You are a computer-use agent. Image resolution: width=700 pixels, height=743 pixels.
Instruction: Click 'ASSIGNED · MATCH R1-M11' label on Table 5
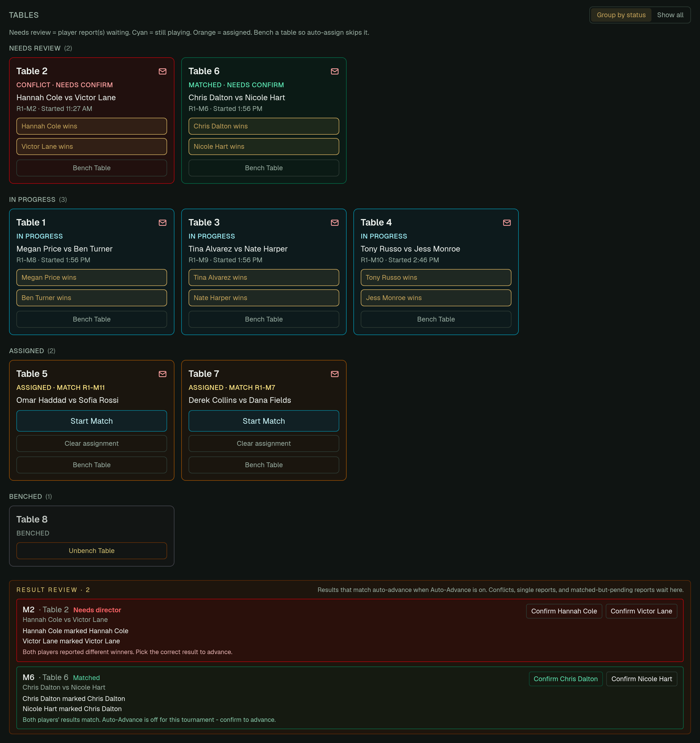61,388
